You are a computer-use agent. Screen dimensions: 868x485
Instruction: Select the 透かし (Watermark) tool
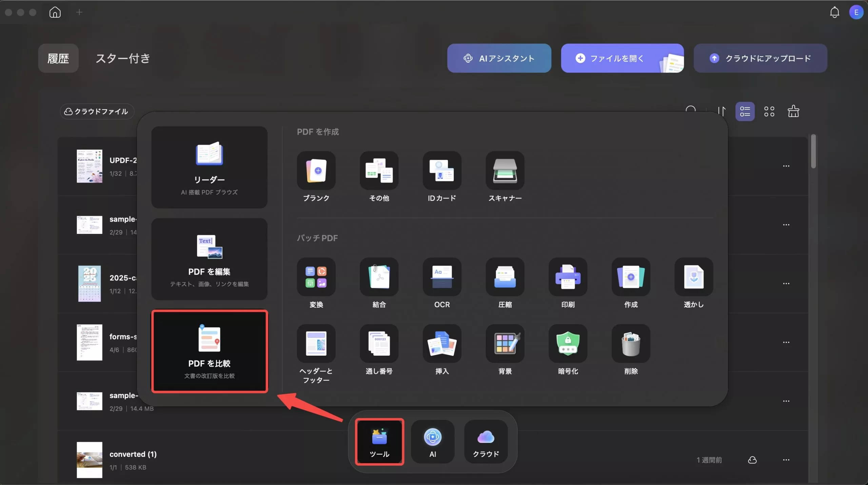tap(693, 277)
